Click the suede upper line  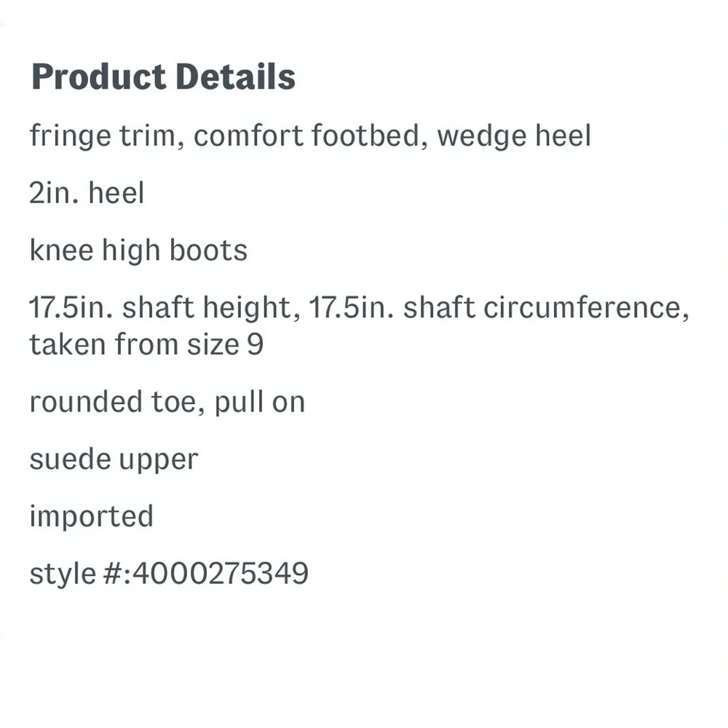pos(114,461)
